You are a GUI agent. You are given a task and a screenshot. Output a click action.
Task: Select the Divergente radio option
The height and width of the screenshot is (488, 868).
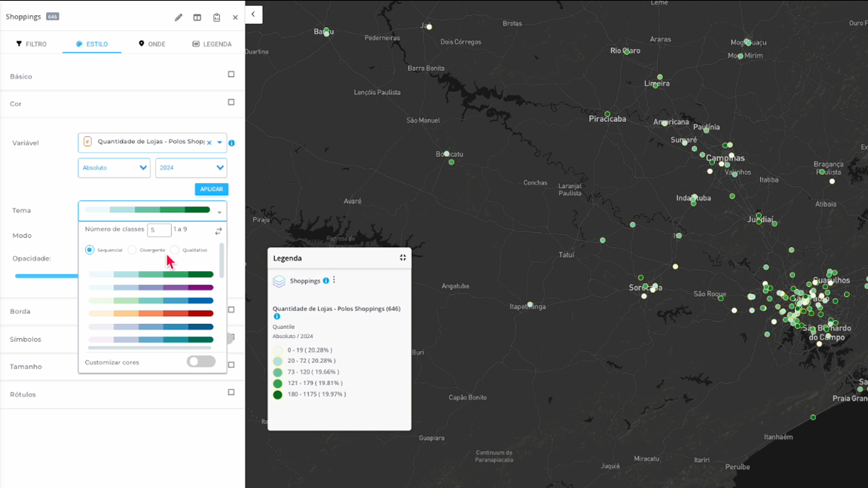tap(133, 250)
